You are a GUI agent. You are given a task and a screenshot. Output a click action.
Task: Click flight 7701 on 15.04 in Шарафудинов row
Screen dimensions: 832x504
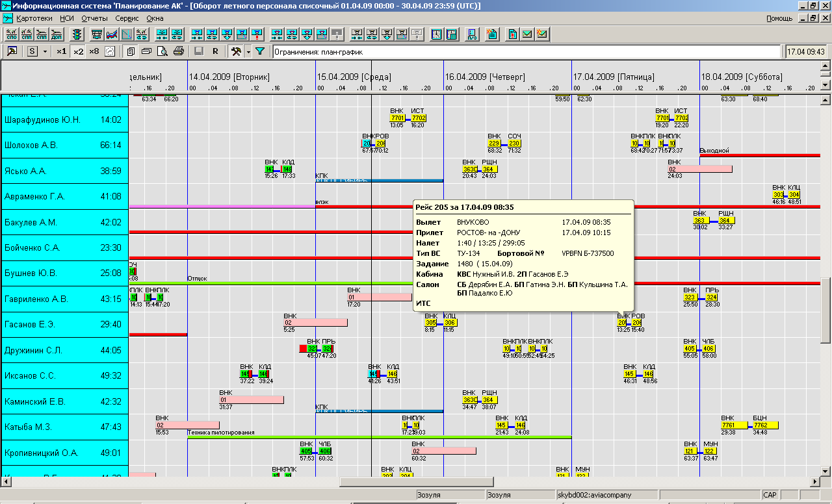click(x=397, y=118)
